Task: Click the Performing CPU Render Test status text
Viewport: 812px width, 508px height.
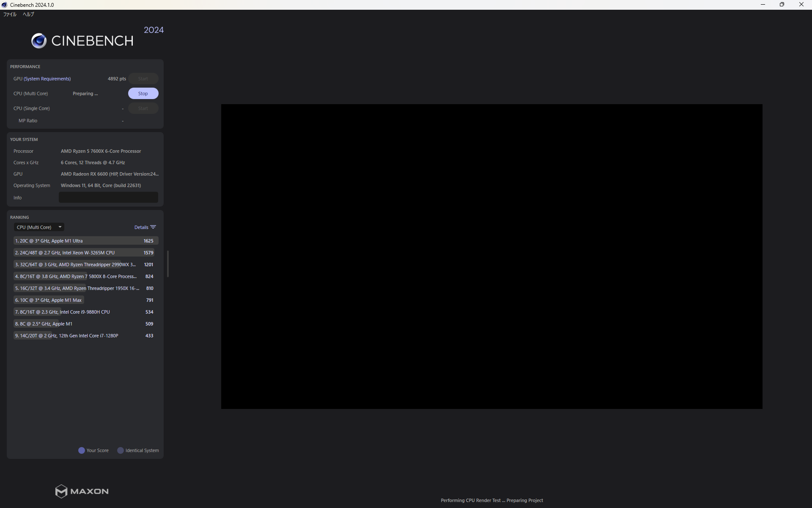Action: (492, 500)
